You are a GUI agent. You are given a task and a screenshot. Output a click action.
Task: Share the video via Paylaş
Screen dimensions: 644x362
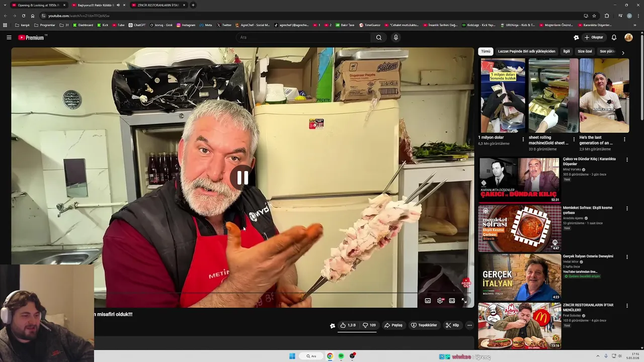pos(393,325)
